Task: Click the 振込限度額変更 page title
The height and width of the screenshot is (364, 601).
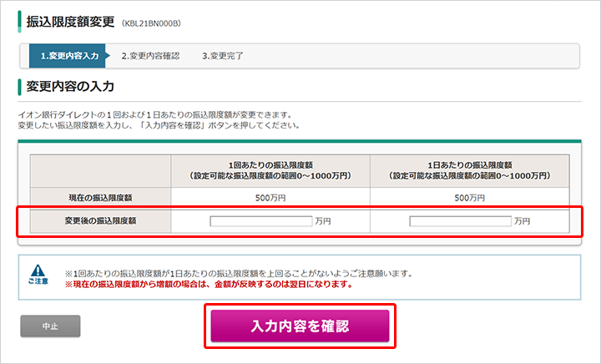Action: [x=70, y=22]
